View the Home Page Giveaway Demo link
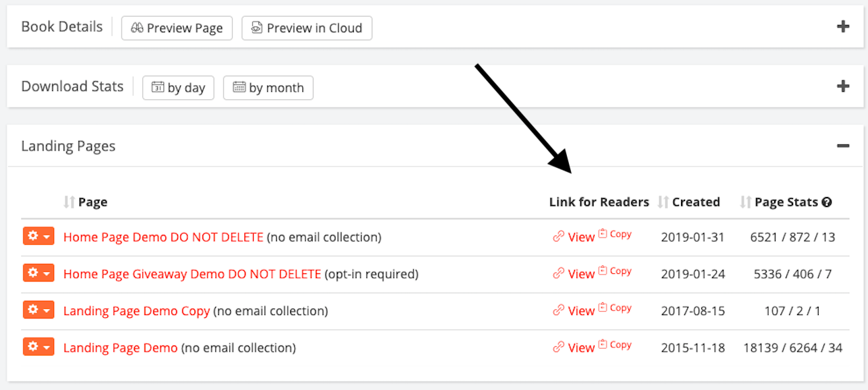This screenshot has height=390, width=868. tap(574, 274)
